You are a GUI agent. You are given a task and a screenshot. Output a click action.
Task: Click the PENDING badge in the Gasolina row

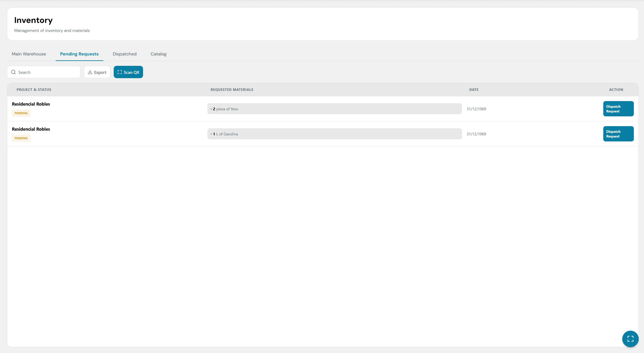coord(21,138)
